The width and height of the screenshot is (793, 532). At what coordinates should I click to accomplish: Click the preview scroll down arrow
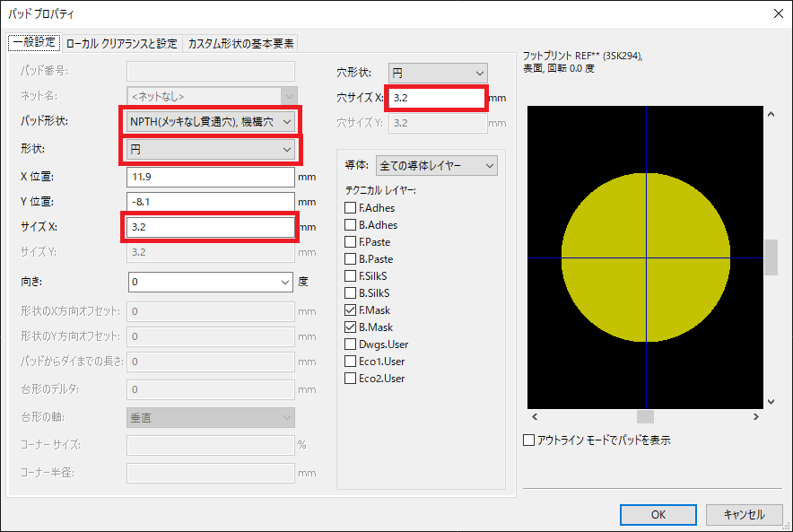pos(771,402)
